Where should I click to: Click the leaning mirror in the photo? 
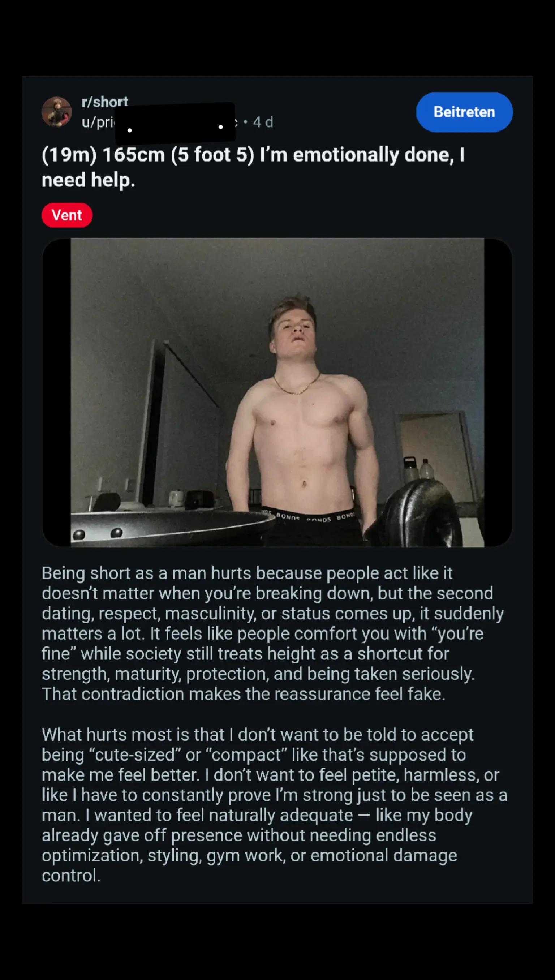(152, 423)
